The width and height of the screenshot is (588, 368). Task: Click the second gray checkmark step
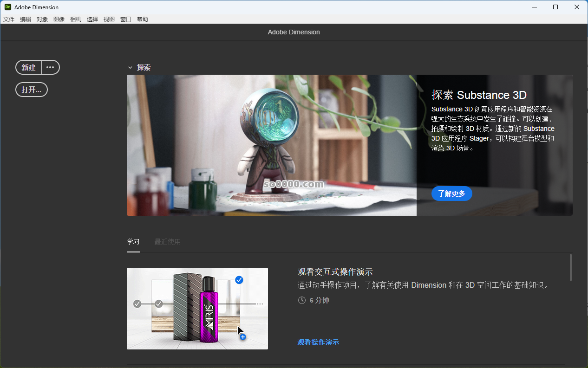159,303
